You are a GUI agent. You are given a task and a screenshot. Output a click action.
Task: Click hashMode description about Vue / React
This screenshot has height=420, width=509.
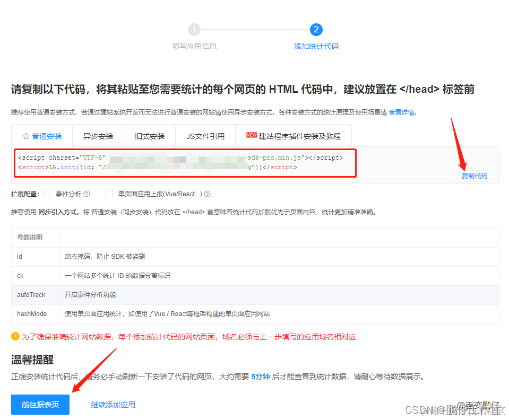pos(167,314)
